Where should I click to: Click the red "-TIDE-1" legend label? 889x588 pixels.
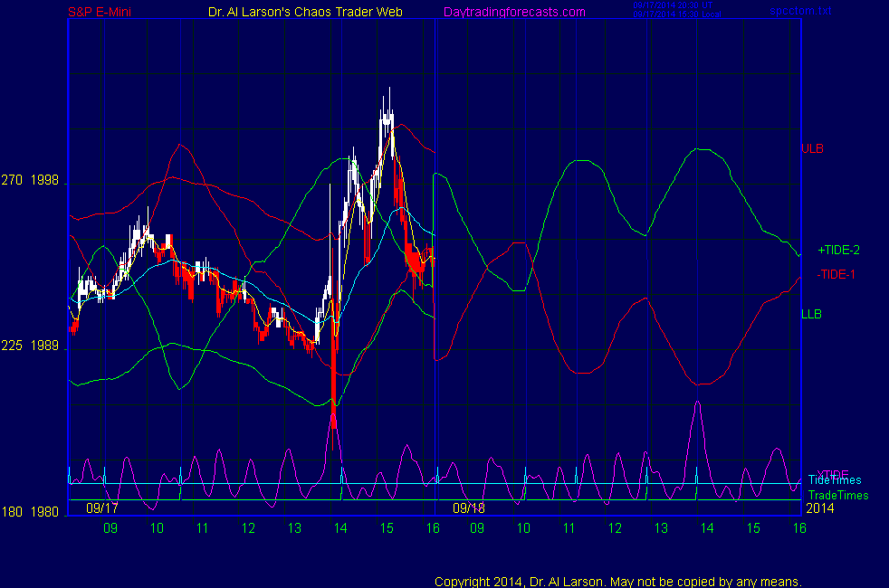836,274
